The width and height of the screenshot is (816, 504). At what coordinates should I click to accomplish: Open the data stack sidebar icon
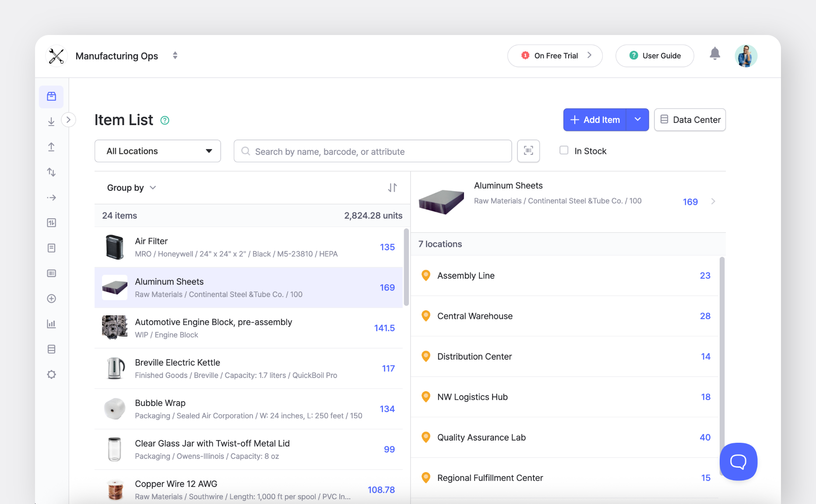click(x=51, y=349)
